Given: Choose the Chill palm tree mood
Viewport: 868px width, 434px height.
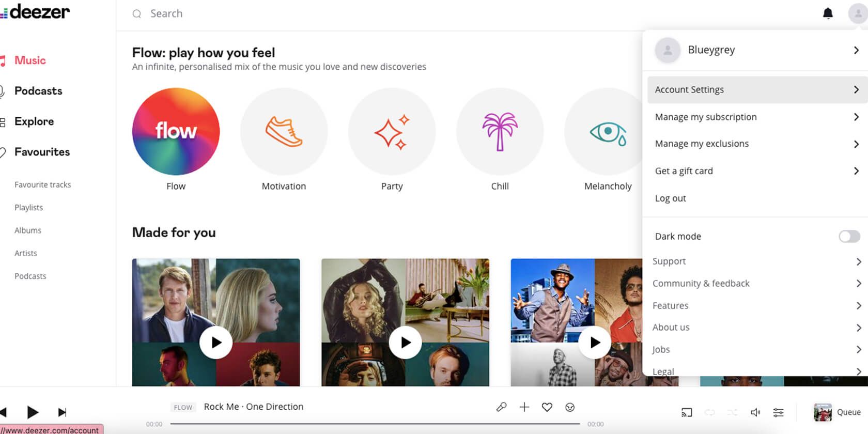Looking at the screenshot, I should point(500,131).
